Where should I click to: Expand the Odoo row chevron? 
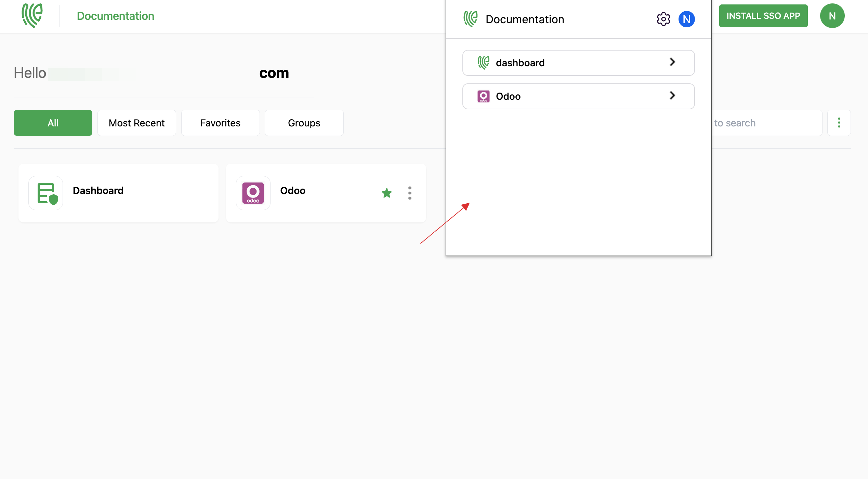coord(672,95)
